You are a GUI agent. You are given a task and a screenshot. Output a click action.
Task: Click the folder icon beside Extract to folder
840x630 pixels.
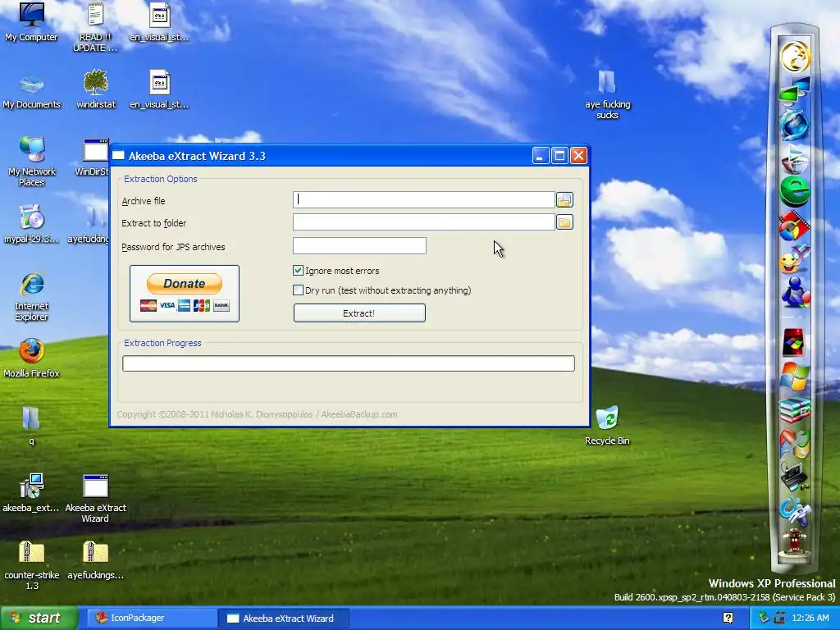click(564, 222)
